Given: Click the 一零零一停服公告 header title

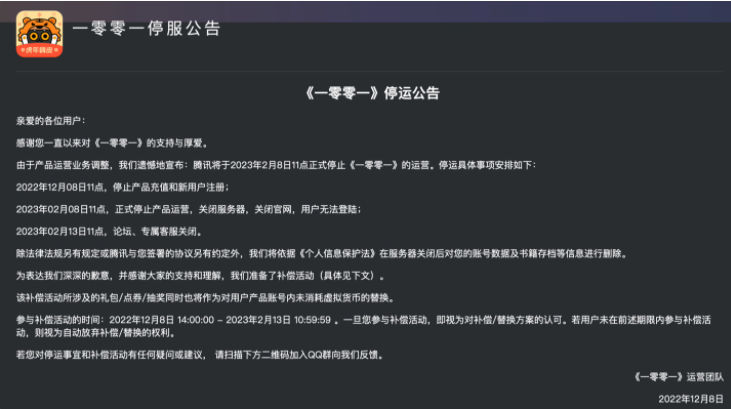Looking at the screenshot, I should (x=147, y=28).
